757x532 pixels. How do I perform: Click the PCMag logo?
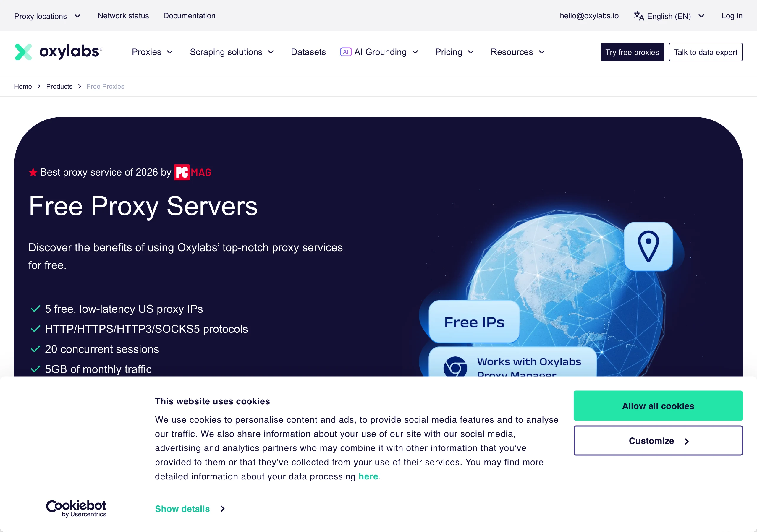[193, 172]
